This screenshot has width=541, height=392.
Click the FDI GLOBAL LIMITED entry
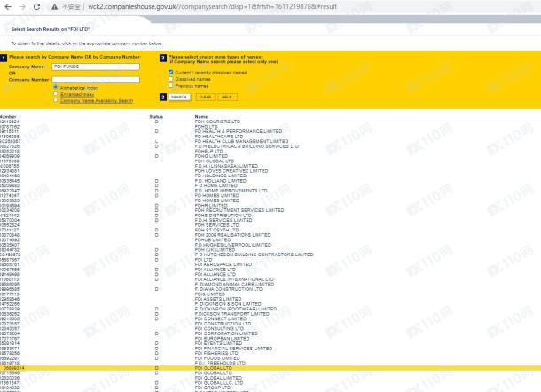(218, 378)
